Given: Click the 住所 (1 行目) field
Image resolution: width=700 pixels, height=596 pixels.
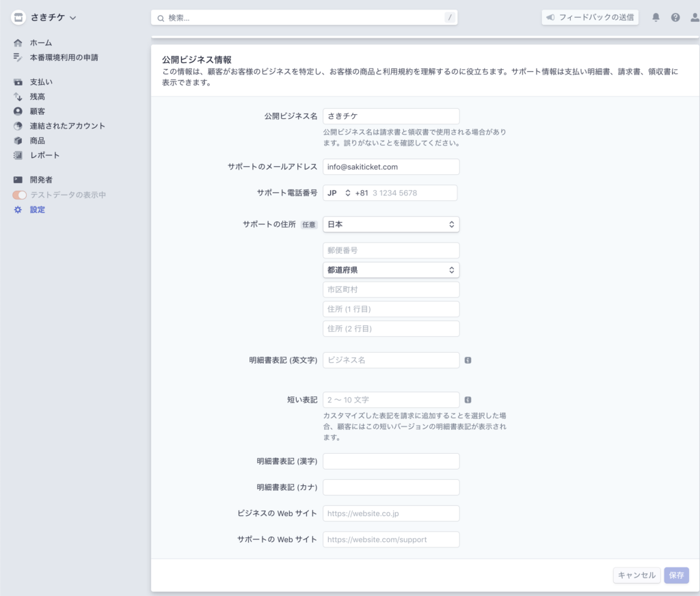Looking at the screenshot, I should coord(391,309).
